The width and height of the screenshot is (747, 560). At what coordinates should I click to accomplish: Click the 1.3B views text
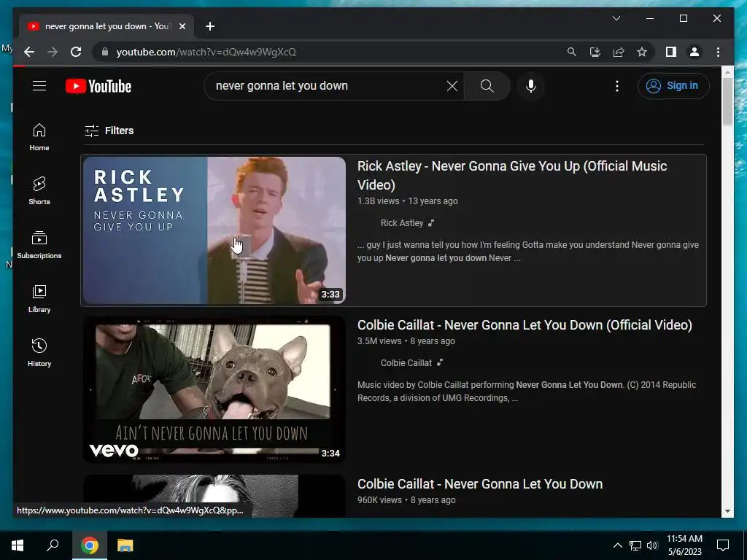pos(379,201)
